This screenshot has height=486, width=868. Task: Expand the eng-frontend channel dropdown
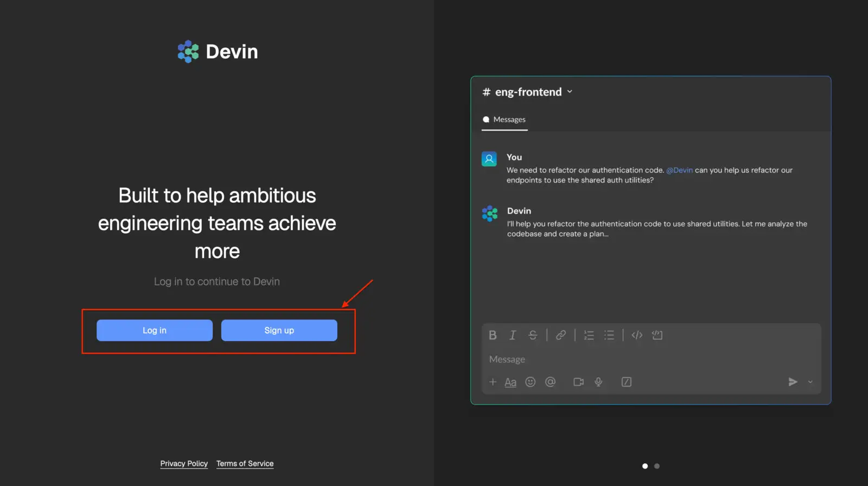(570, 92)
